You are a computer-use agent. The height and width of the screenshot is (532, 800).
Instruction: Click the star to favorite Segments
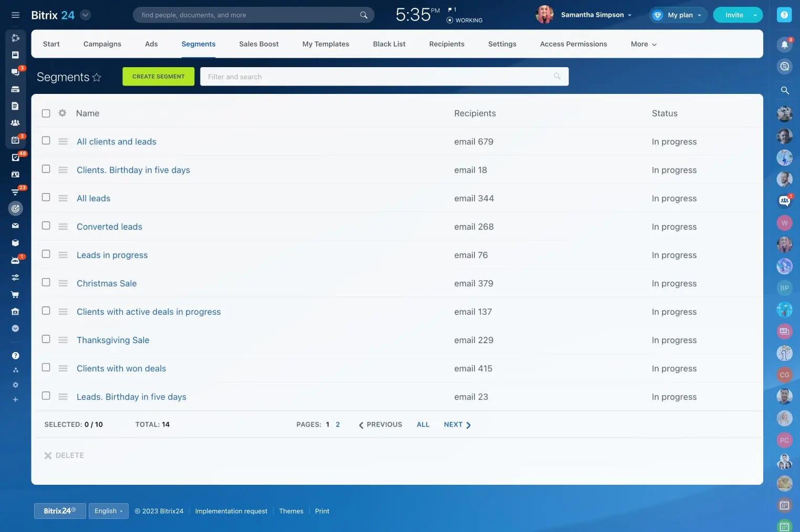[97, 78]
